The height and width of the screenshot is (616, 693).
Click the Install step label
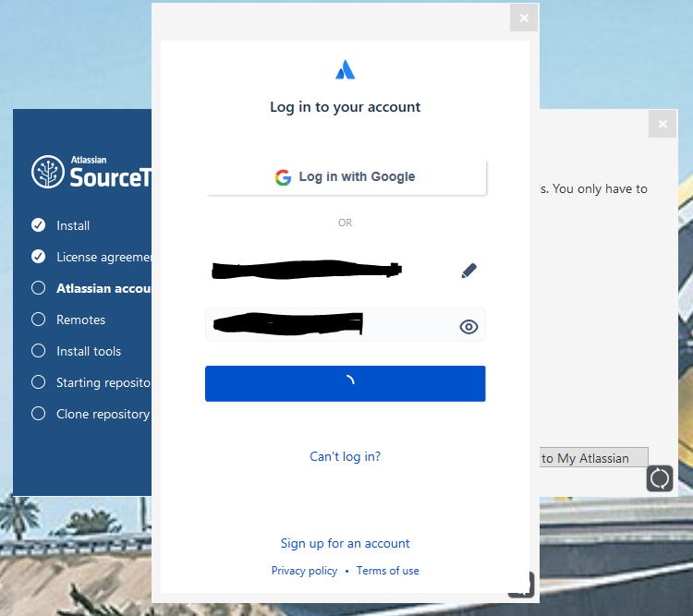(73, 225)
